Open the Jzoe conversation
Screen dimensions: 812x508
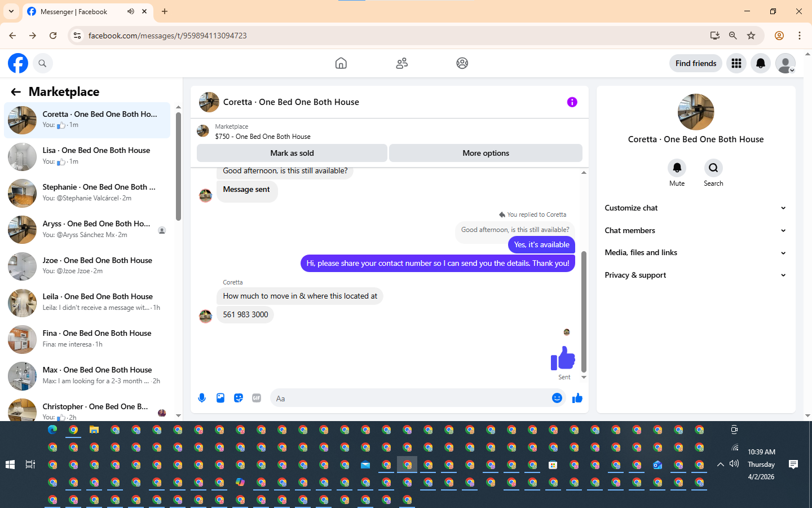pyautogui.click(x=87, y=266)
